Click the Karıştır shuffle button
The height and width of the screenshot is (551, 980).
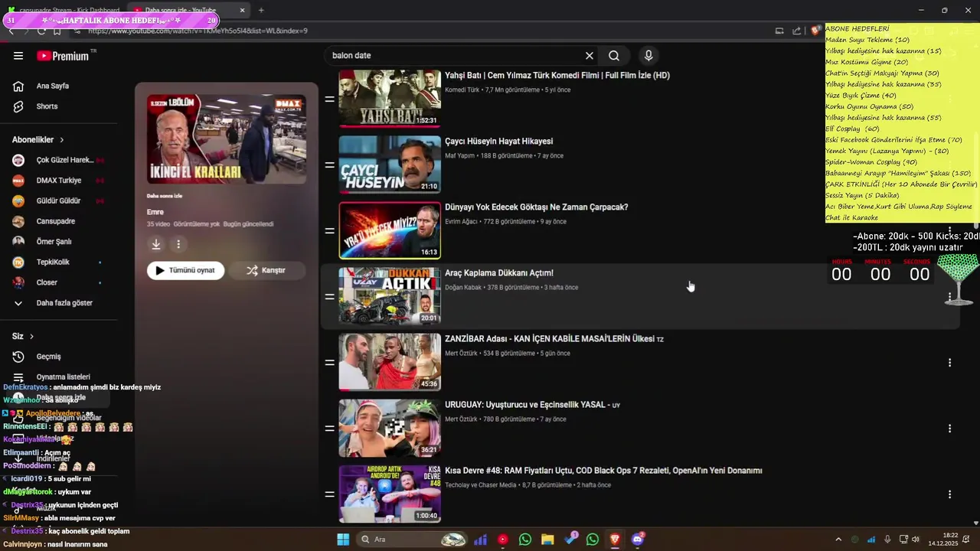(266, 270)
